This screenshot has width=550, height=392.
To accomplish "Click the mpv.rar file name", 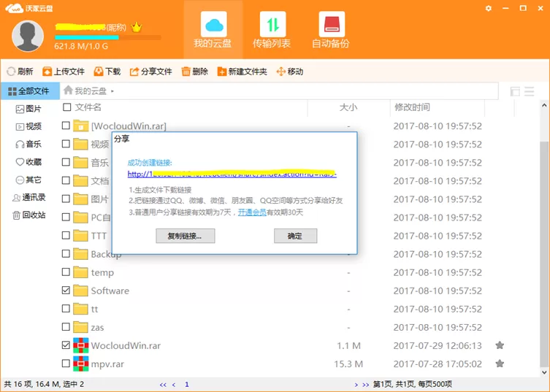I will 107,364.
